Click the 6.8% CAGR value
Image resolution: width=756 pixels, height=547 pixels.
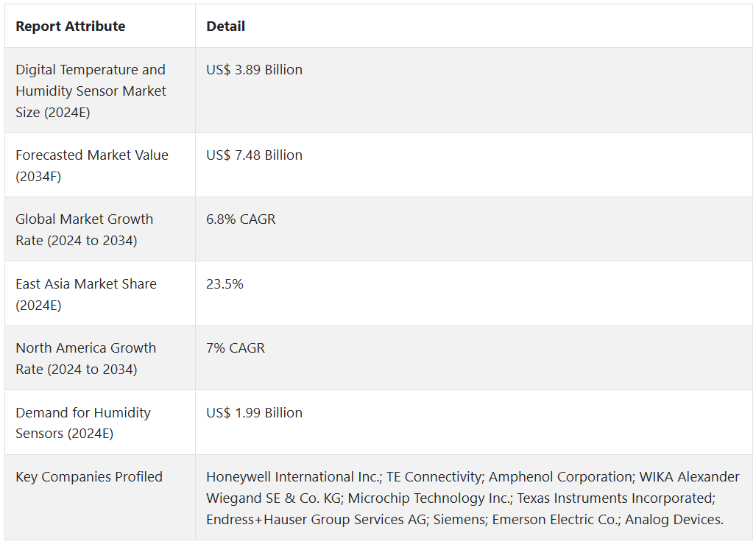pyautogui.click(x=241, y=219)
